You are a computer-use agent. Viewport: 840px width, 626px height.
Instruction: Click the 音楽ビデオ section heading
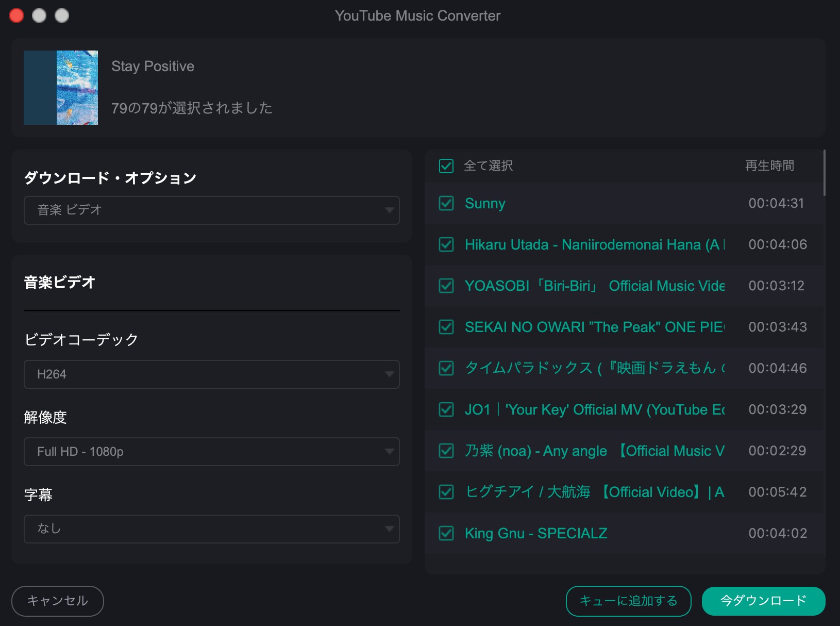coord(59,283)
